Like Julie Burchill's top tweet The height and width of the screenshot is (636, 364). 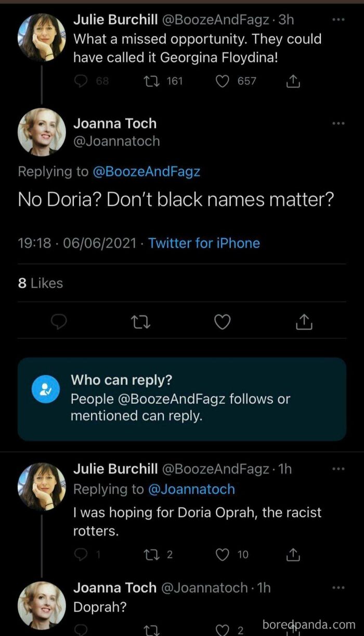(x=222, y=81)
